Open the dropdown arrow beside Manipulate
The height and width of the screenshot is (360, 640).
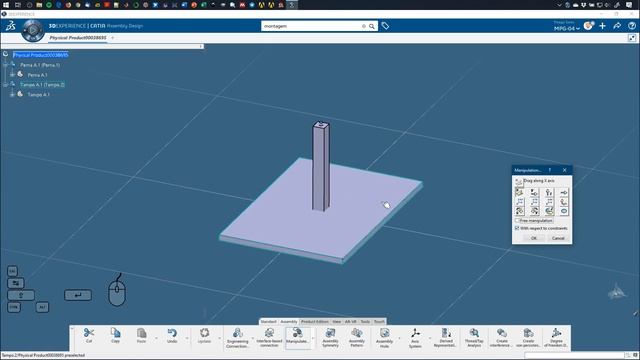(x=313, y=338)
